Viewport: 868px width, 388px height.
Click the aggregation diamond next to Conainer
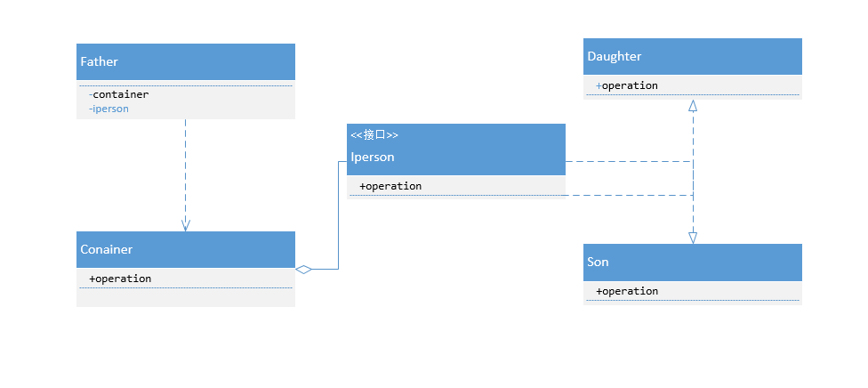(x=304, y=269)
